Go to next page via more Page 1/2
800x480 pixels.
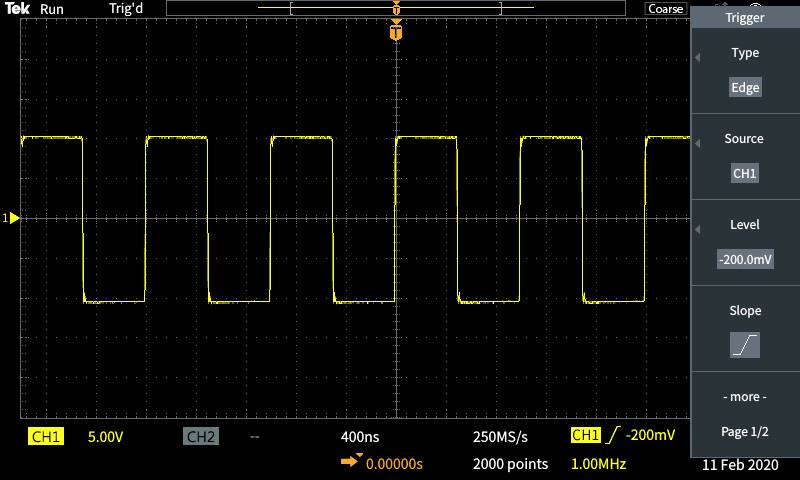click(745, 414)
